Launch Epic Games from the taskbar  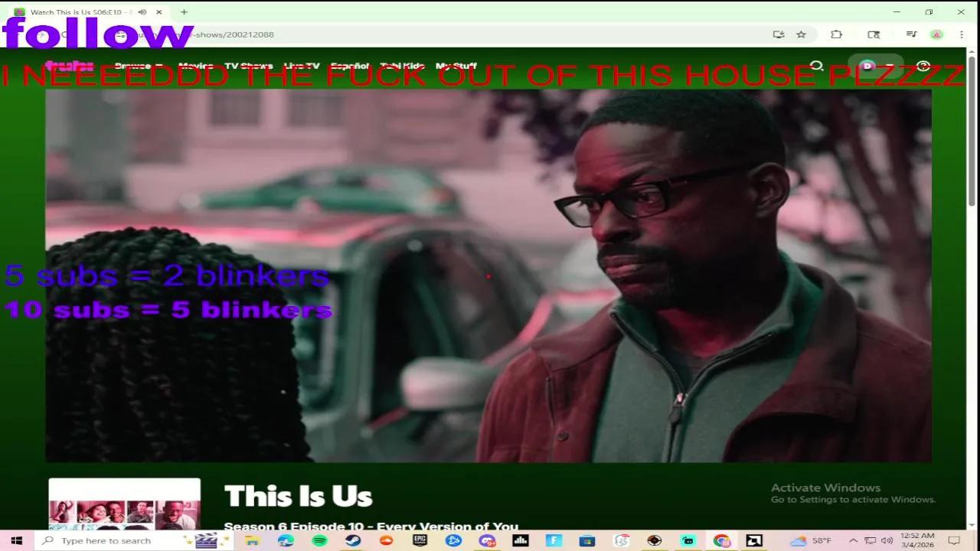pyautogui.click(x=420, y=540)
